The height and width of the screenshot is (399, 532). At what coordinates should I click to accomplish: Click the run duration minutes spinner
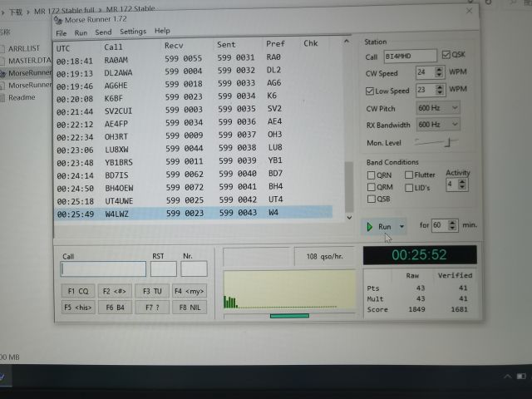[x=452, y=225]
